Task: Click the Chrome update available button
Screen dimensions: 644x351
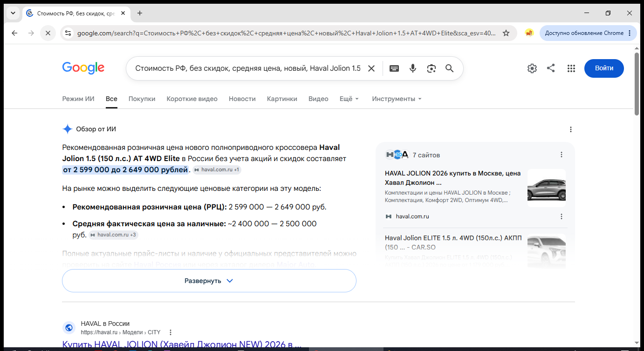Action: tap(588, 33)
